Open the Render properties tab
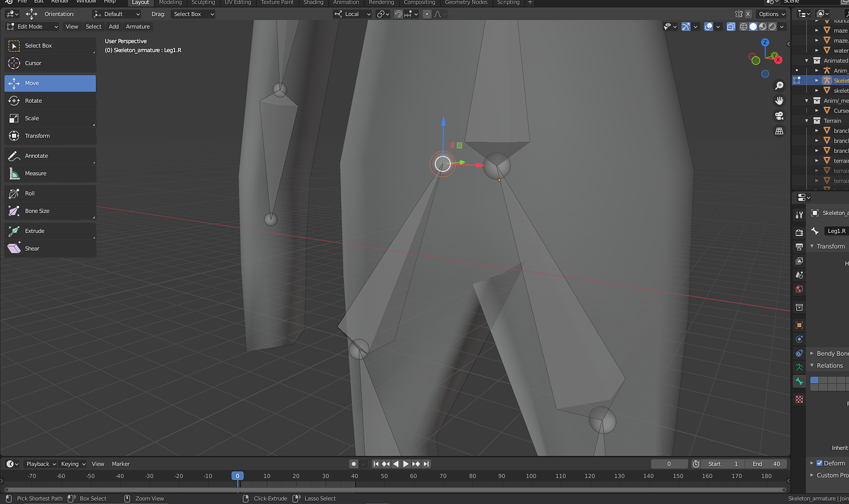The image size is (849, 504). pyautogui.click(x=799, y=233)
